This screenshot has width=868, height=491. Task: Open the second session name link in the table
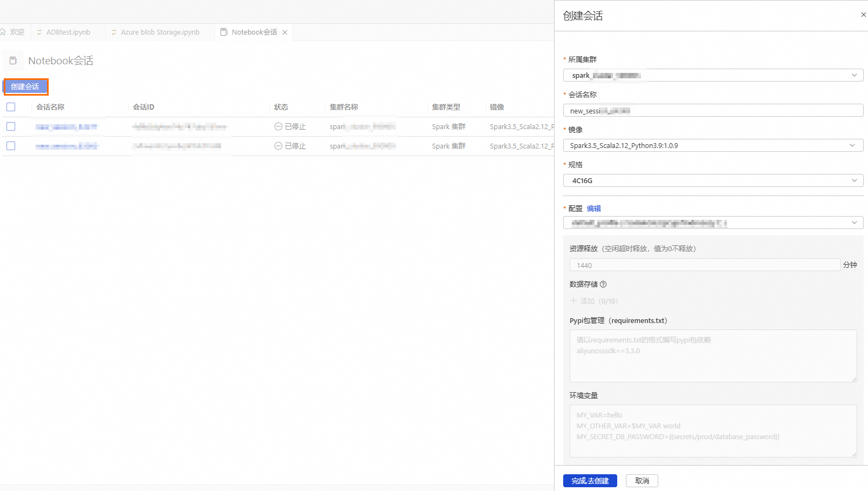click(66, 146)
